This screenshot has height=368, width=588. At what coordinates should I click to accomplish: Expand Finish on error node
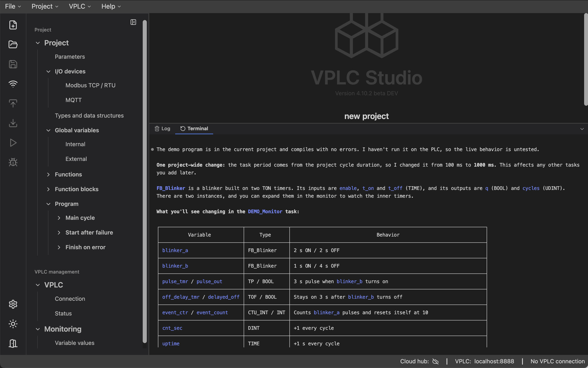coord(59,247)
